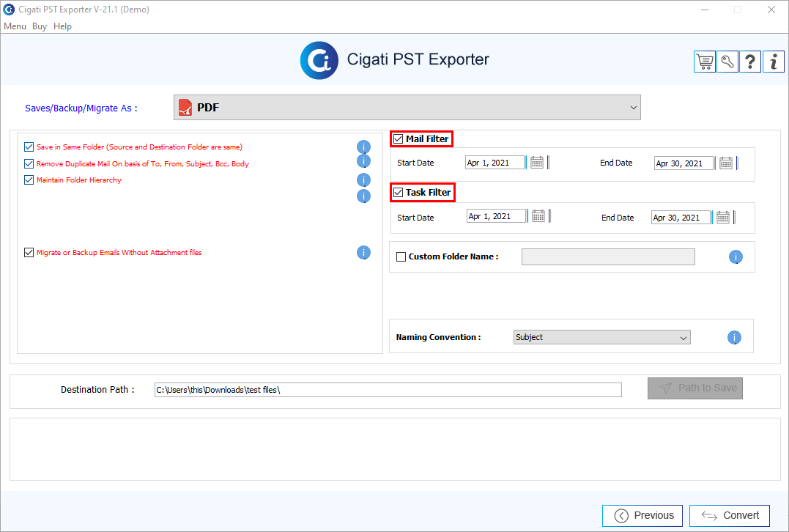
Task: Toggle Maintain Folder Hierarchy checkbox
Action: 29,180
